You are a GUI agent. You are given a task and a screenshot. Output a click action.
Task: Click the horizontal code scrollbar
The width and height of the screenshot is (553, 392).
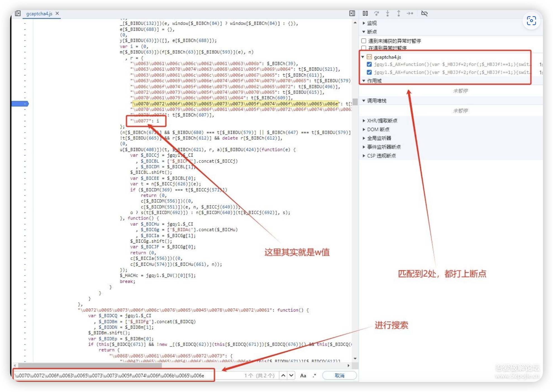point(89,365)
